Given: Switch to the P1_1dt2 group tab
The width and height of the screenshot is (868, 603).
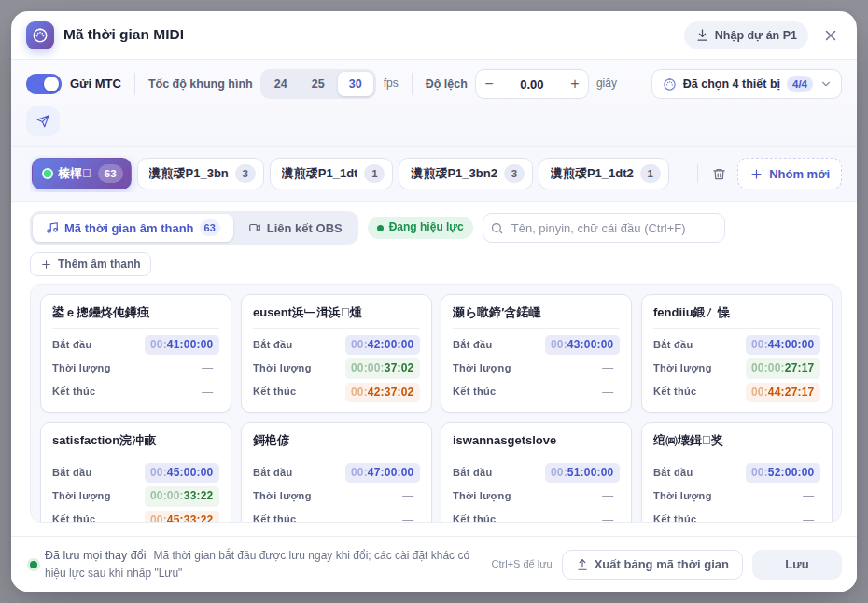Looking at the screenshot, I should click(x=603, y=174).
